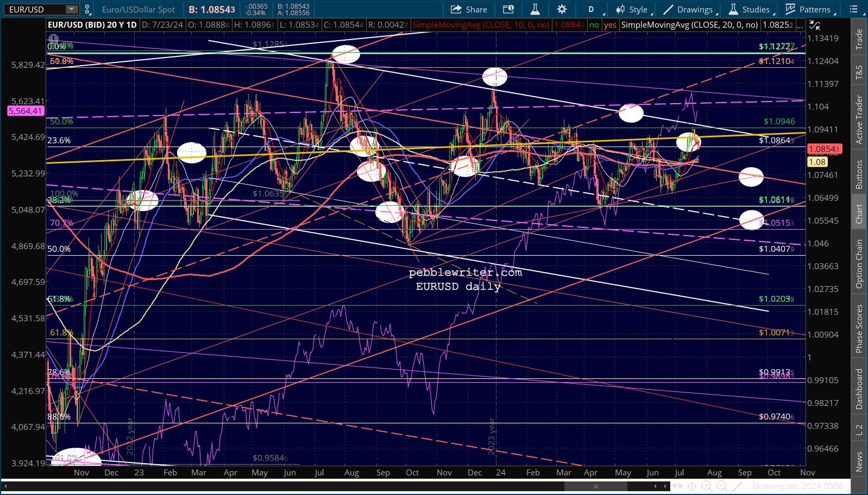Open the Active Trader side tab
The width and height of the screenshot is (868, 495).
(859, 119)
